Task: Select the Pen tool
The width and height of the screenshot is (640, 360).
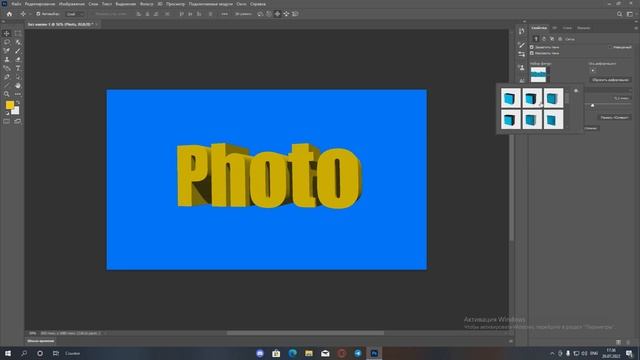Action: click(x=7, y=77)
